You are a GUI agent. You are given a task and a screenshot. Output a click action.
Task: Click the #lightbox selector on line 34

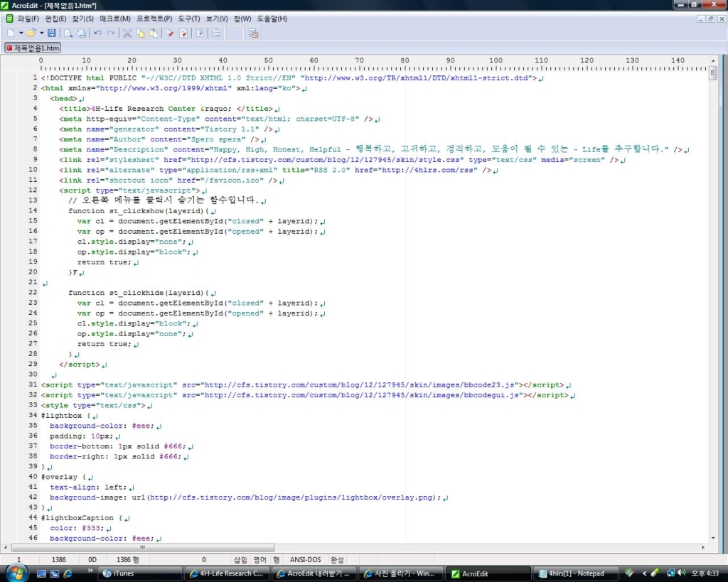point(61,416)
